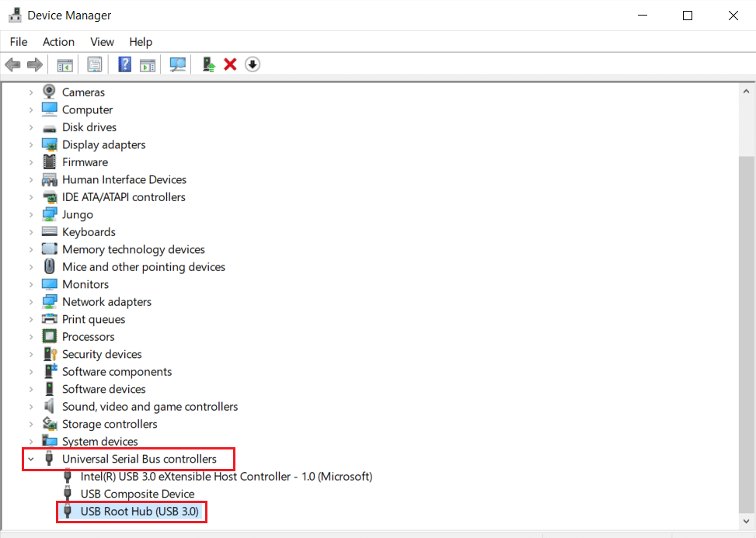The image size is (756, 538).
Task: Expand the Sound, video and game controllers node
Action: [x=31, y=407]
